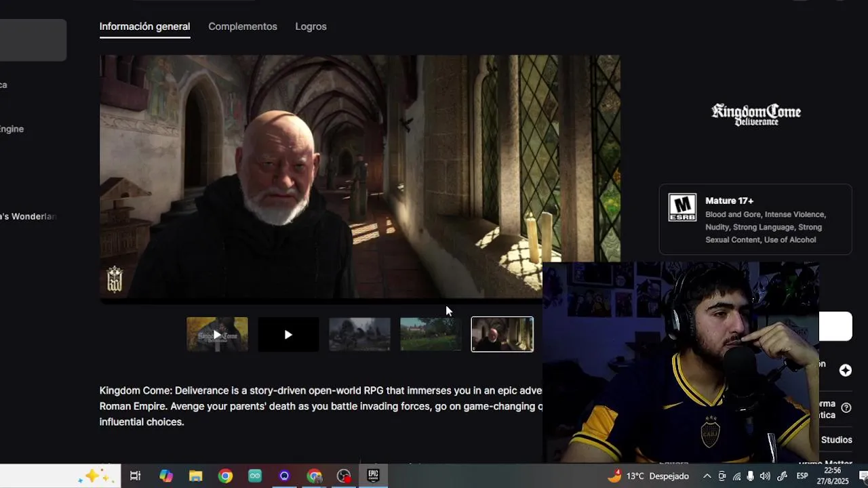Open Task View from the taskbar

[x=135, y=476]
